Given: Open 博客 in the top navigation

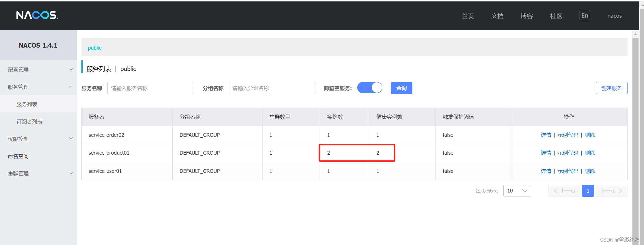Looking at the screenshot, I should 527,16.
